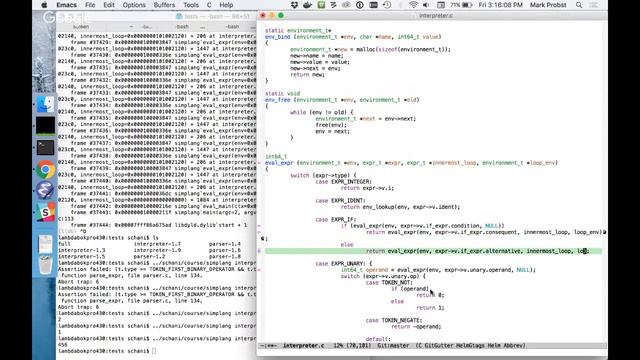Click the black graph app in the Dock
This screenshot has height=360, width=640.
45,126
